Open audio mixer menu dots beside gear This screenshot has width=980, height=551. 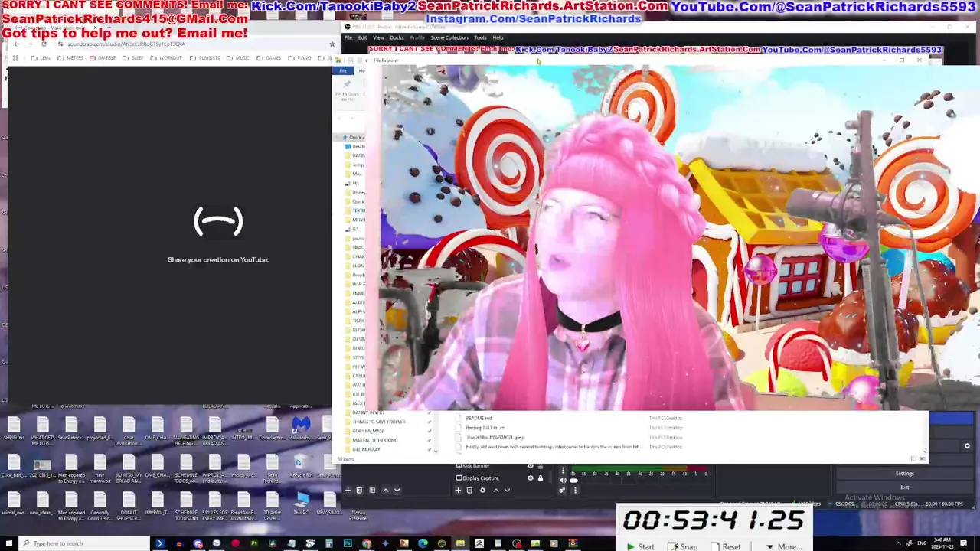tap(575, 490)
